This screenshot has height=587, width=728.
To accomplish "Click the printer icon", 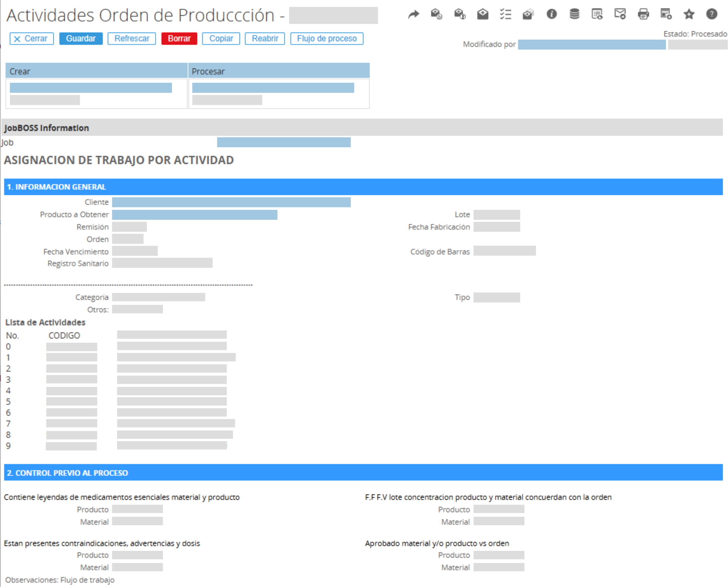I will coord(643,14).
